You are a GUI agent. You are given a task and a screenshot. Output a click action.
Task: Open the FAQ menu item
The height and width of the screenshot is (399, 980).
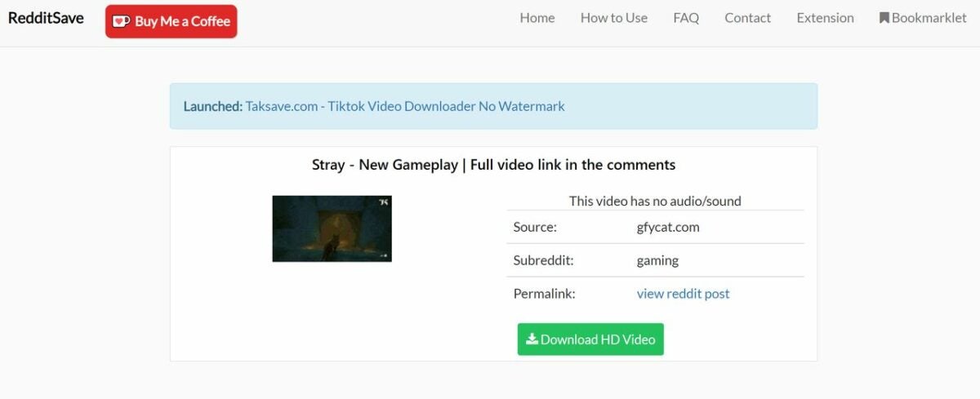pyautogui.click(x=686, y=18)
